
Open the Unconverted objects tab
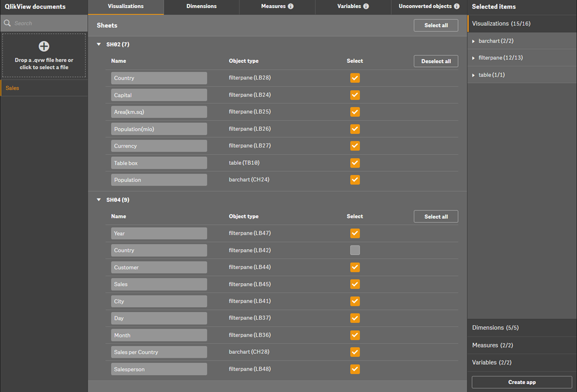(x=425, y=6)
